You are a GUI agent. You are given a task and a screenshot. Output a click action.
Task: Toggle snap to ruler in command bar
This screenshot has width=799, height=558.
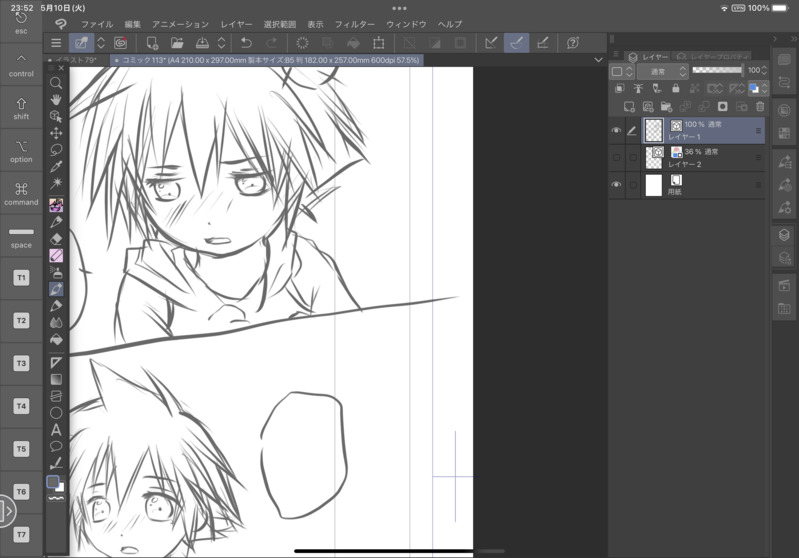pyautogui.click(x=491, y=43)
